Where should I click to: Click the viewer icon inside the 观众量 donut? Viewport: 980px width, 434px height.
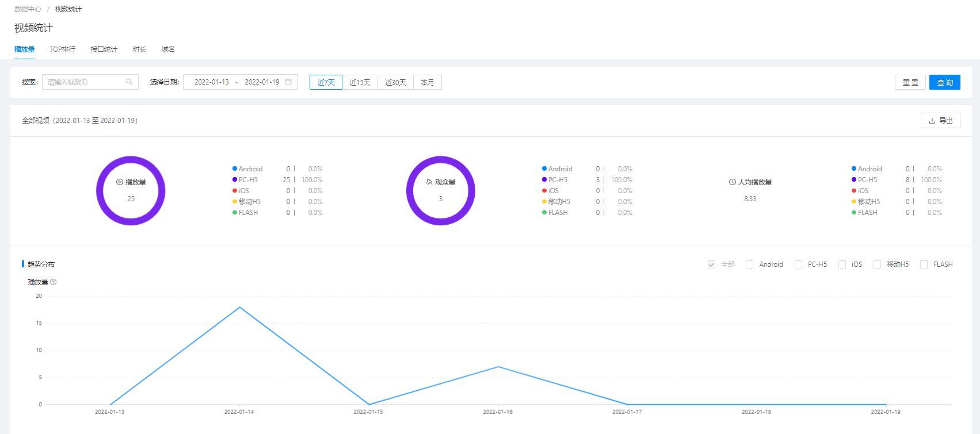tap(429, 182)
